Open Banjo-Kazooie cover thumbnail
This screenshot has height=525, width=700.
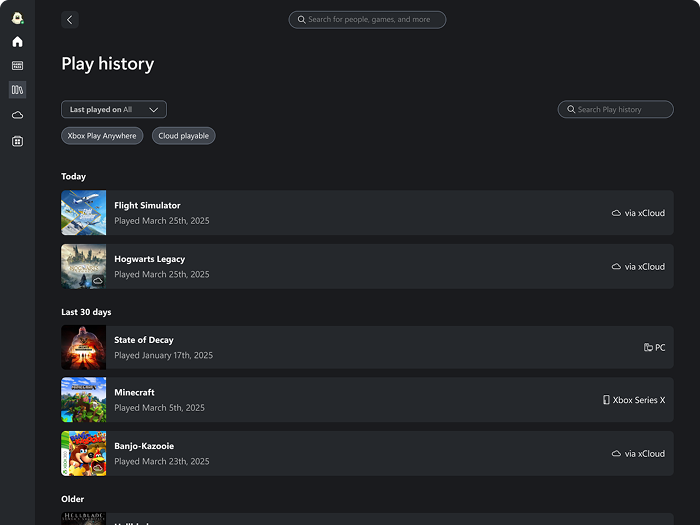pos(83,453)
